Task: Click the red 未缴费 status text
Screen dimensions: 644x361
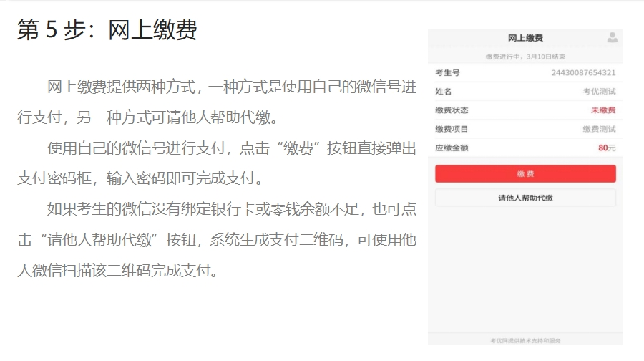Action: tap(602, 110)
